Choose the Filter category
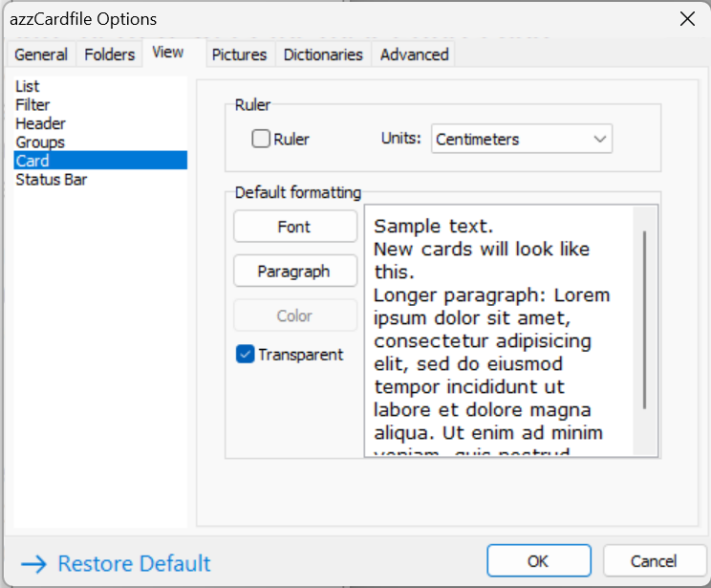The height and width of the screenshot is (588, 711). pos(100,105)
